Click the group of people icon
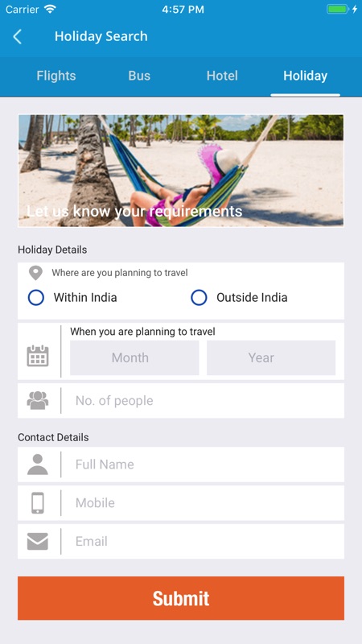 38,400
